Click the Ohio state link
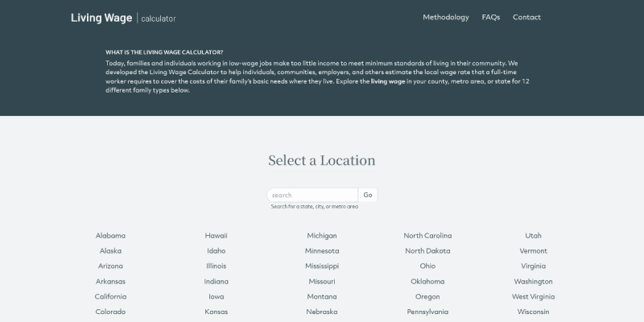 pyautogui.click(x=427, y=266)
